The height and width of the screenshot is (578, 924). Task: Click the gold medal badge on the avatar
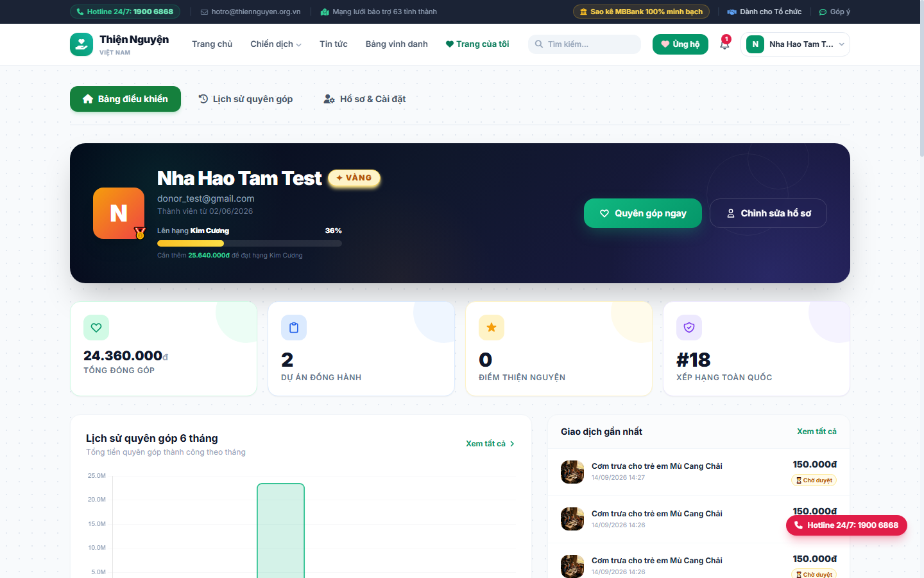point(140,233)
